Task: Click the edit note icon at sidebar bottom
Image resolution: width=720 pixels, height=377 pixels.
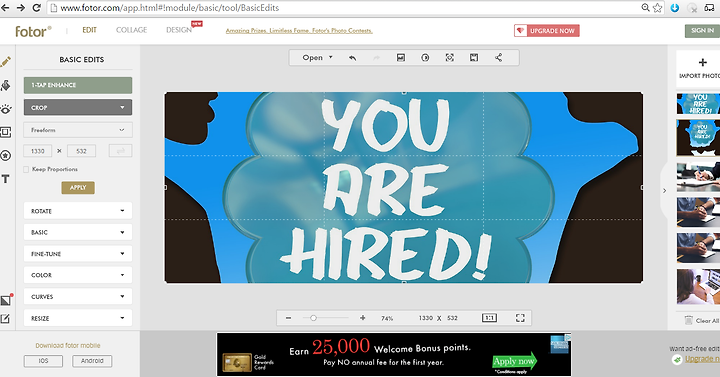Action: [x=5, y=318]
